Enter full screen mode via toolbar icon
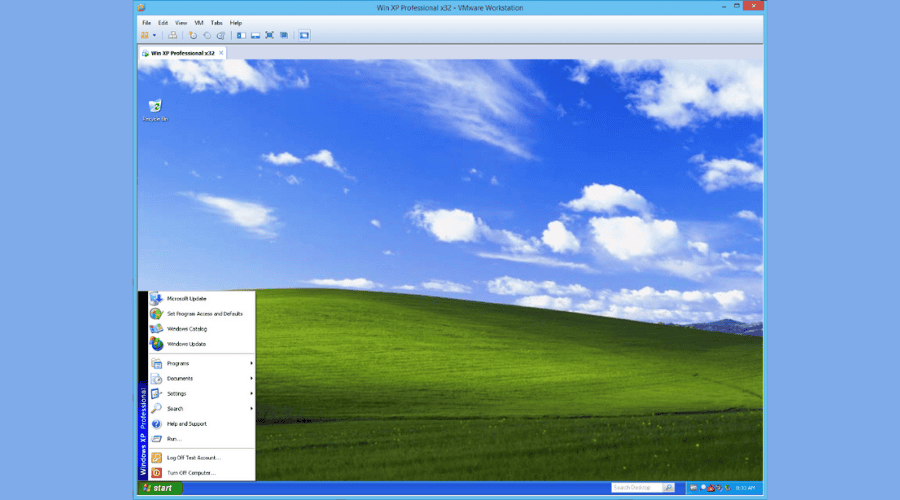The image size is (900, 500). (x=269, y=35)
